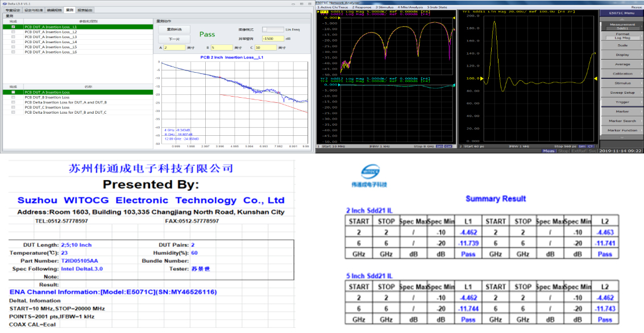Expand the Average softkey menu

(622, 64)
